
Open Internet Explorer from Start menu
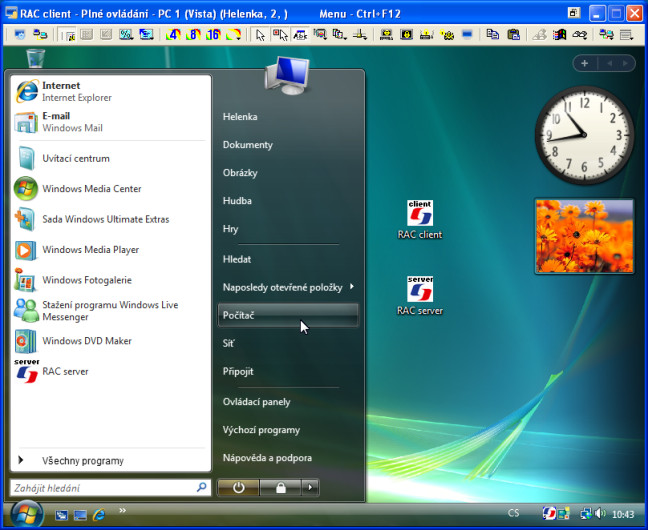110,91
